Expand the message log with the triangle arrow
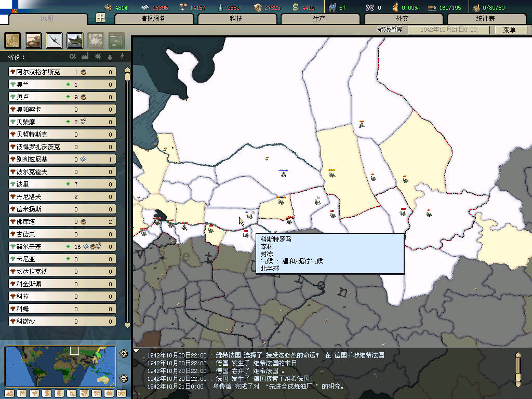This screenshot has width=532, height=399. point(136,351)
